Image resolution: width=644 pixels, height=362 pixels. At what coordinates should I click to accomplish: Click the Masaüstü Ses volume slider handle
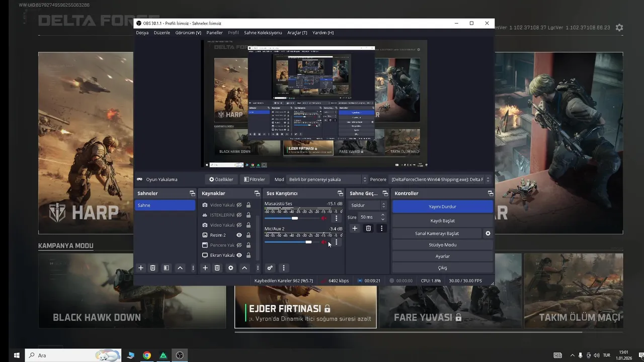295,218
